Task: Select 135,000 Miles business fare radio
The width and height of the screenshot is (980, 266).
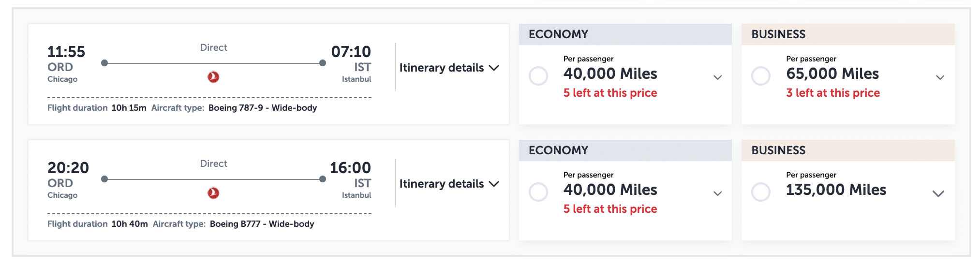Action: tap(761, 192)
